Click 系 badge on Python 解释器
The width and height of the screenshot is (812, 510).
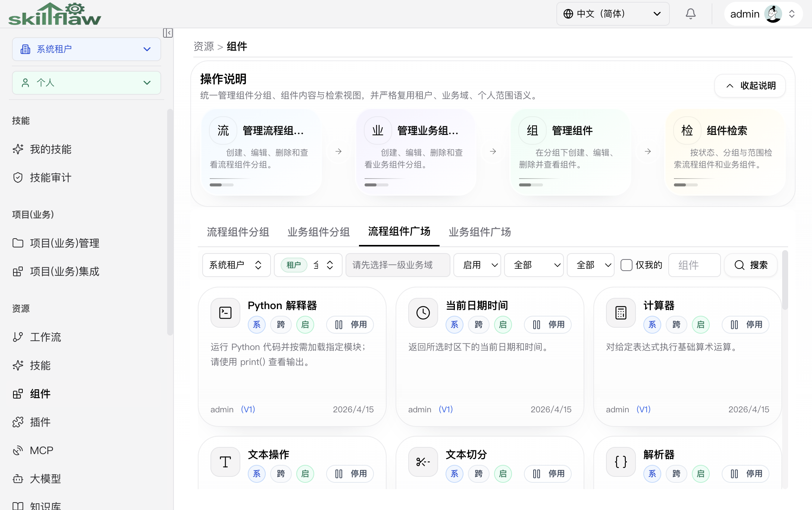257,325
